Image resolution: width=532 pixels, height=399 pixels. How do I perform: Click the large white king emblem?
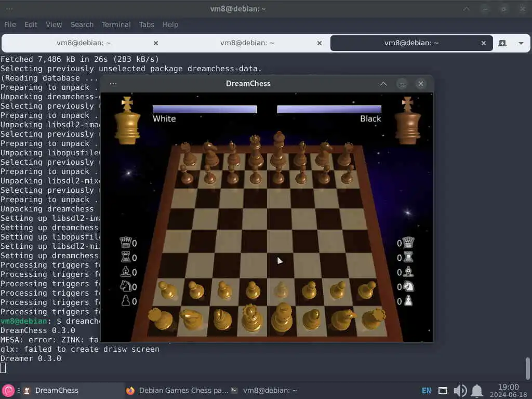[127, 121]
